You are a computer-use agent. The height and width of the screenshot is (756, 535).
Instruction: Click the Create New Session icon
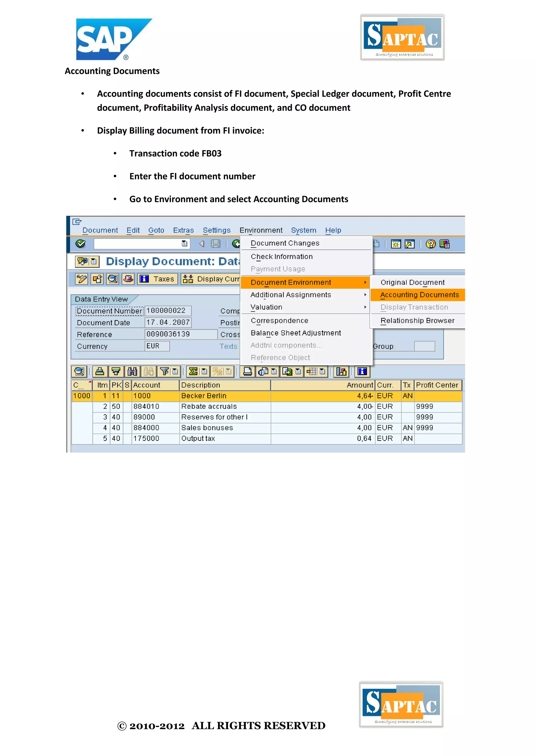[x=396, y=244]
